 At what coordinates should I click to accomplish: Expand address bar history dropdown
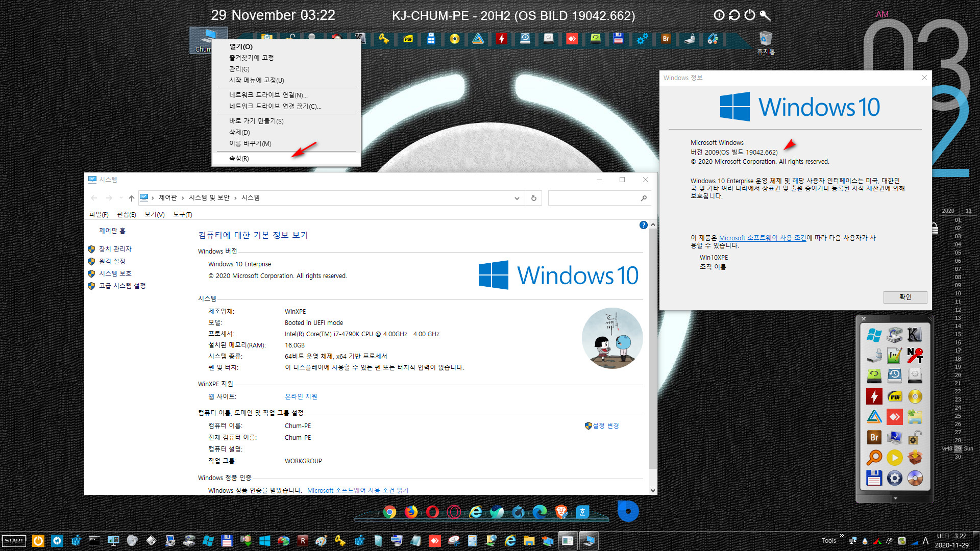pos(517,198)
